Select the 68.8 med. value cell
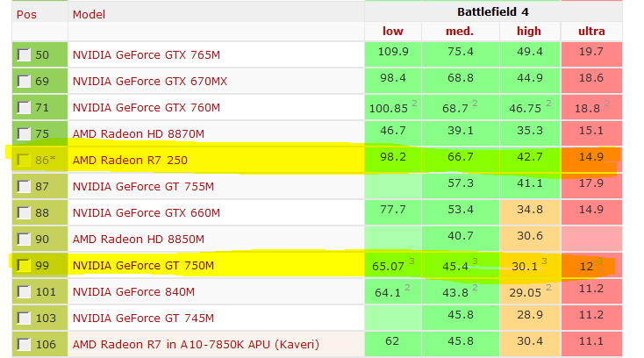 [461, 81]
